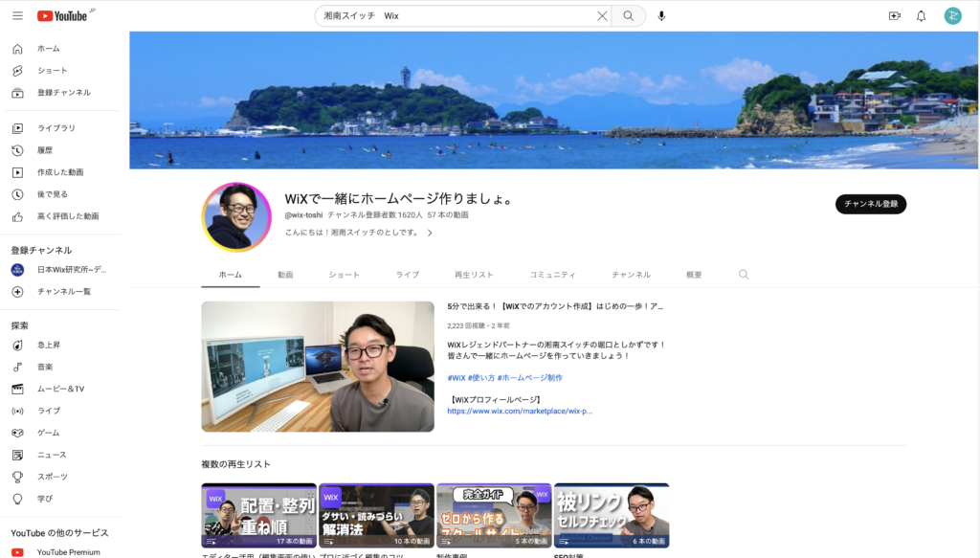Screen dimensions: 980x558
Task: Open the #ホームページ制作 hashtag link
Action: coord(530,377)
